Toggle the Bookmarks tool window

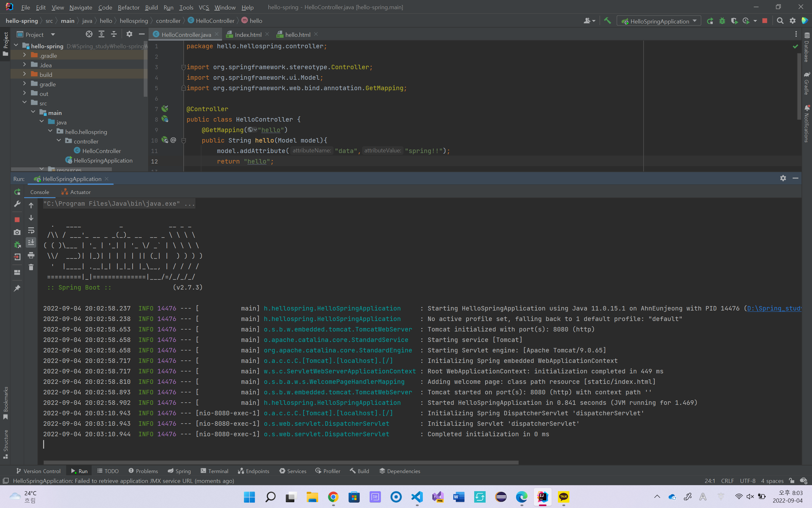point(5,403)
